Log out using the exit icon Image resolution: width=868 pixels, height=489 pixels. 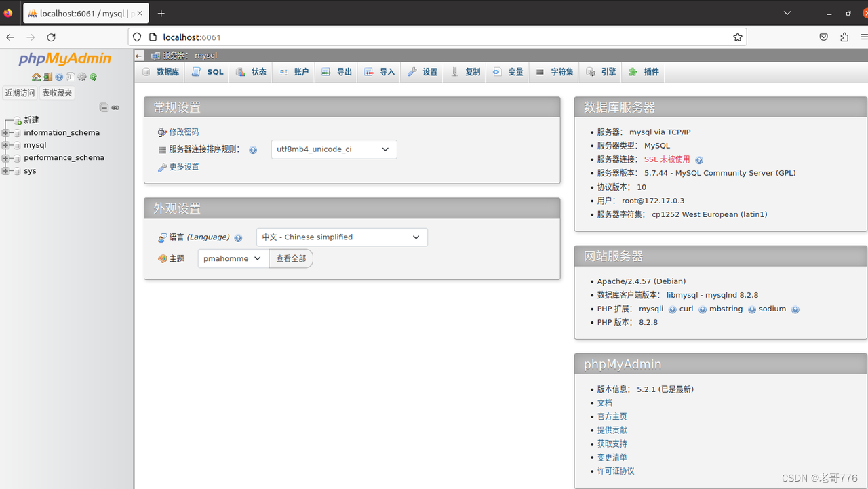pyautogui.click(x=47, y=77)
